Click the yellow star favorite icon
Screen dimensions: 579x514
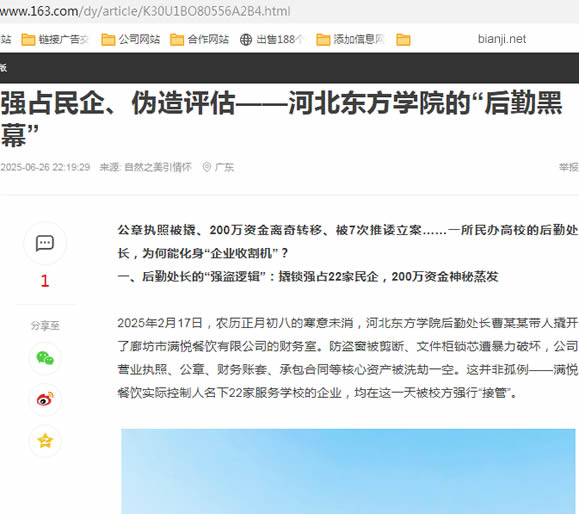point(45,440)
